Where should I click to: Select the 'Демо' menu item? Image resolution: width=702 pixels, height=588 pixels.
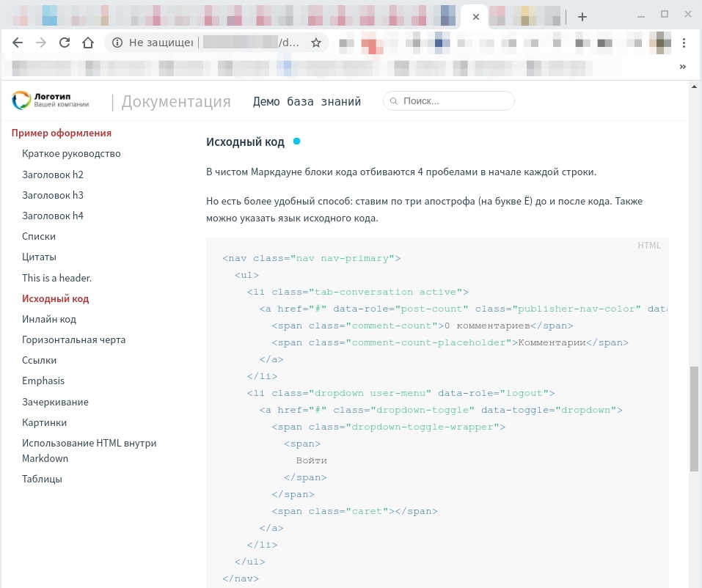coord(266,101)
